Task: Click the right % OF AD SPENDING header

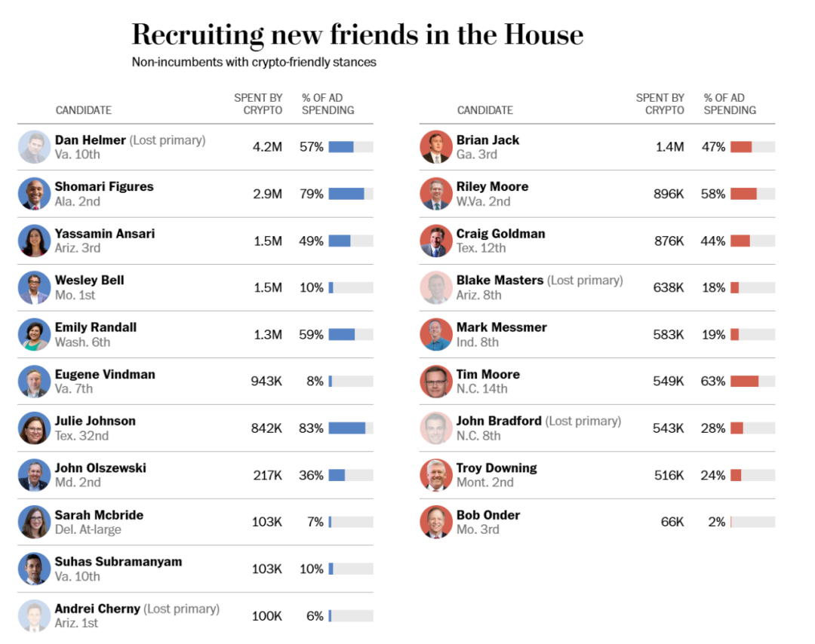Action: [730, 104]
